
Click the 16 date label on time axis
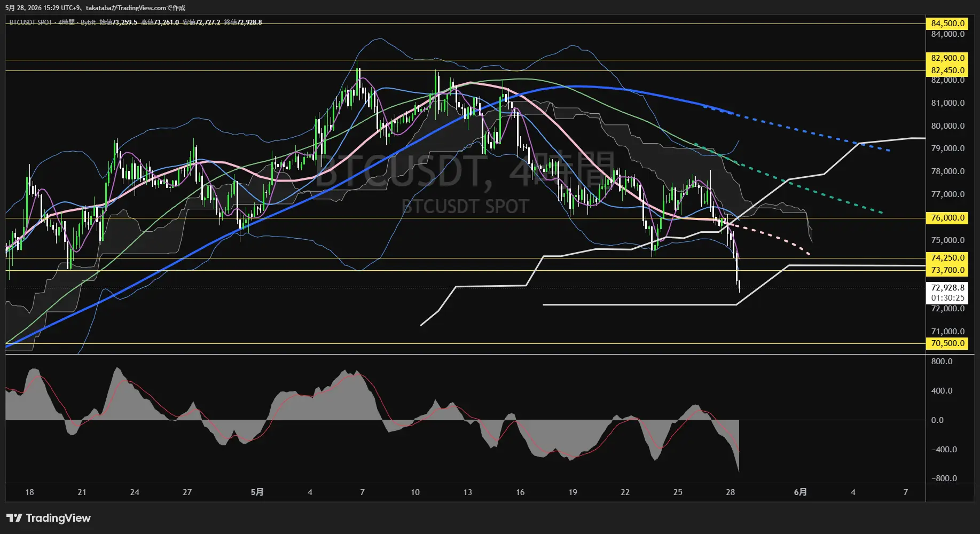click(520, 492)
